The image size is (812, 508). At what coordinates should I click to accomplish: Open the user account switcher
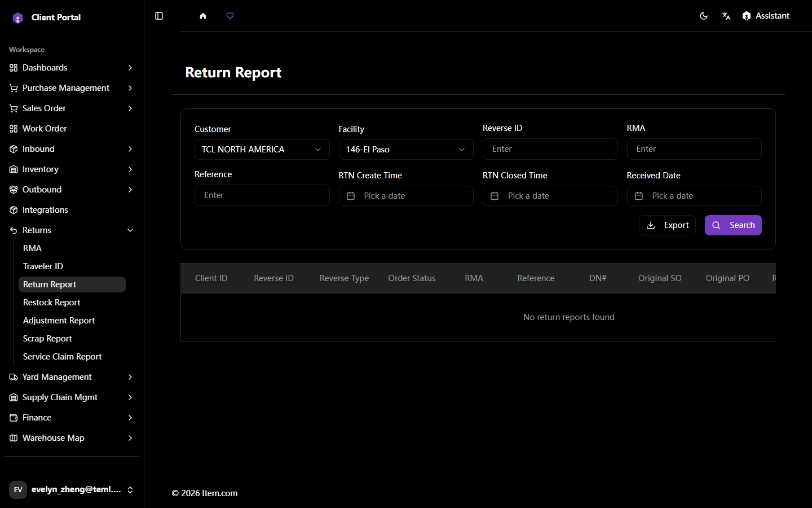72,489
